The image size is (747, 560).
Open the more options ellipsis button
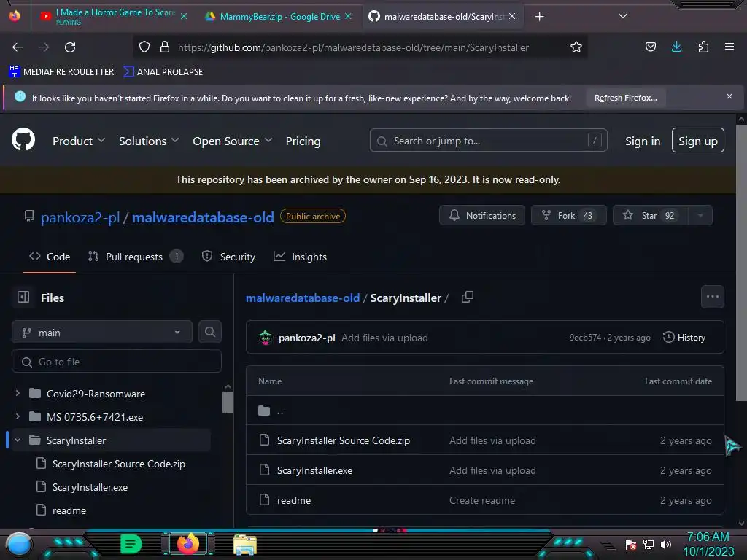(712, 297)
